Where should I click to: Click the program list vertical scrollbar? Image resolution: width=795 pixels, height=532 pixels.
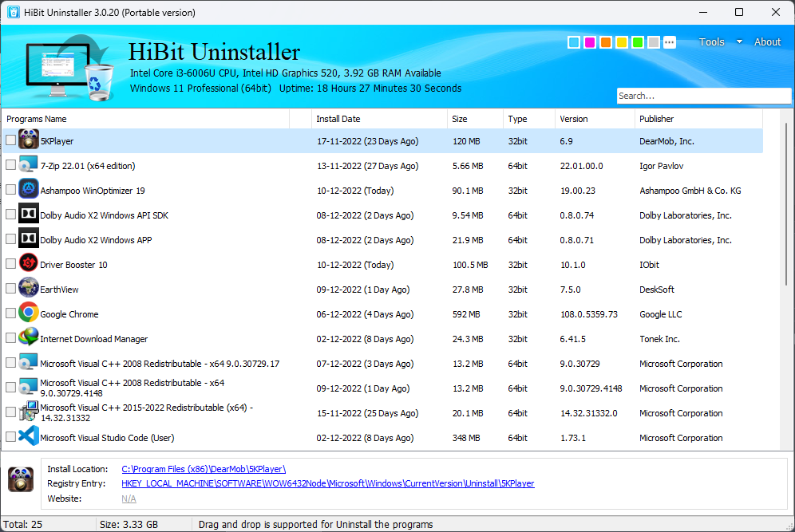tap(786, 203)
